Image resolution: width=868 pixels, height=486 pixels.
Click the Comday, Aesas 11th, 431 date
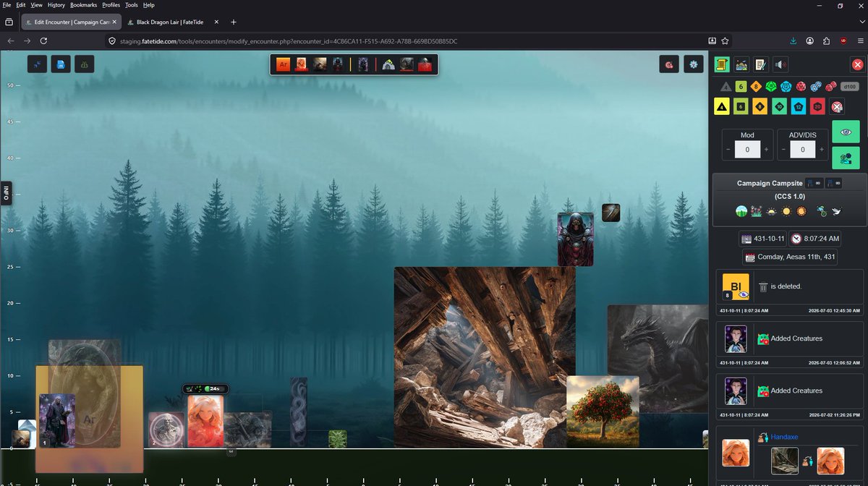point(790,257)
